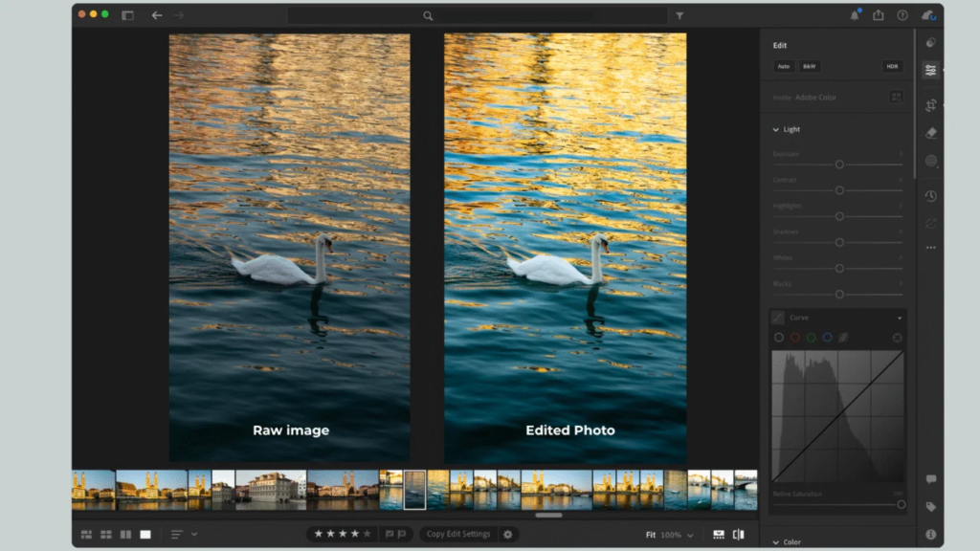This screenshot has height=551, width=980.
Task: Click the Copy Edit Settings button
Action: click(x=458, y=534)
